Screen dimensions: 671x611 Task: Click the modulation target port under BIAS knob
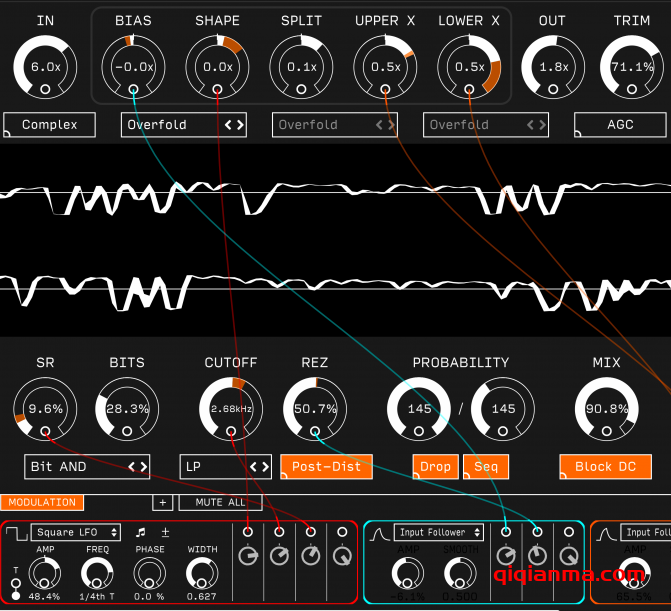pos(134,90)
